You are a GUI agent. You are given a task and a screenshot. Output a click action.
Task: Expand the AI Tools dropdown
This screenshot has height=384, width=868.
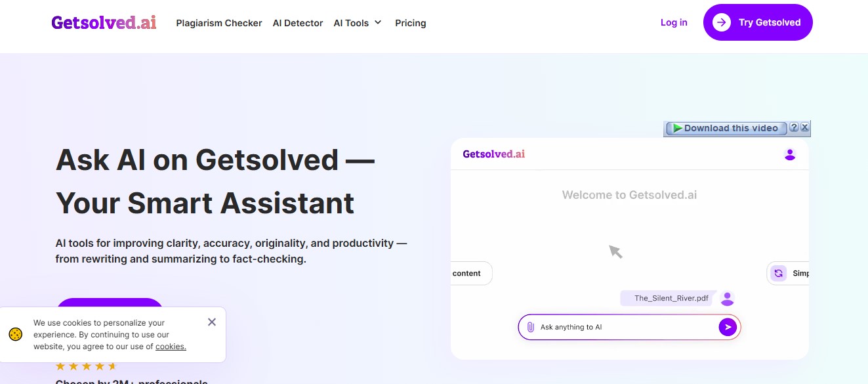(x=358, y=22)
